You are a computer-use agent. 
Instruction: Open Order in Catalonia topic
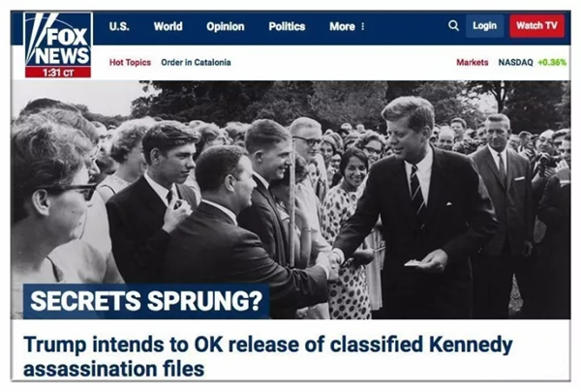tap(196, 62)
